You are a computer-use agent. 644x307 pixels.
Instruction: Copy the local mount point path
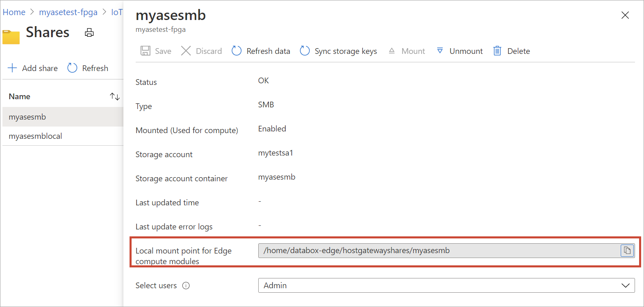coord(627,251)
